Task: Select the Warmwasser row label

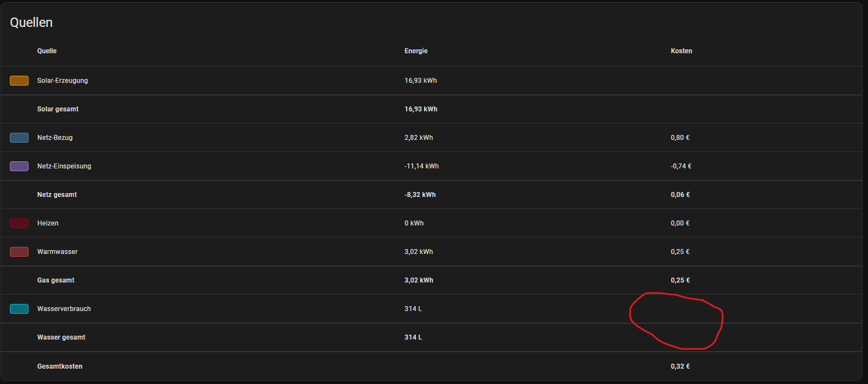Action: tap(58, 252)
